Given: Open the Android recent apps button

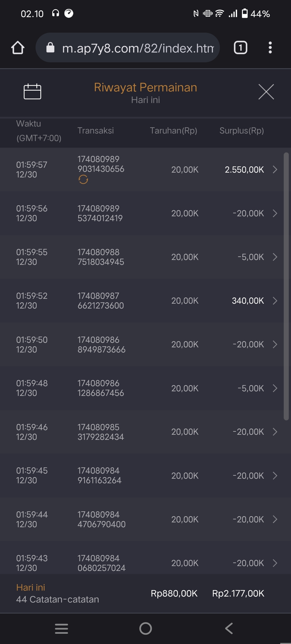Looking at the screenshot, I should point(61,628).
